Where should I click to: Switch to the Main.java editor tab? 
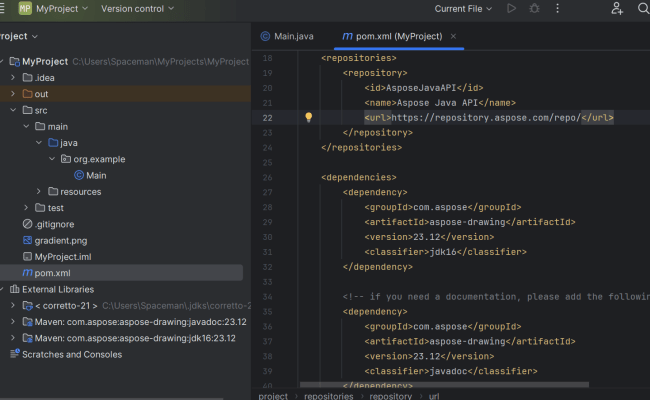click(x=287, y=36)
